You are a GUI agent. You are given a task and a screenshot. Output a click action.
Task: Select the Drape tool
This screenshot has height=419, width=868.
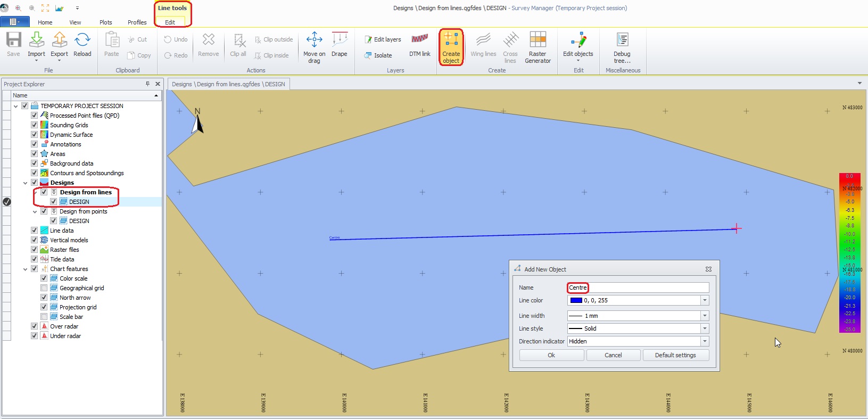[339, 45]
